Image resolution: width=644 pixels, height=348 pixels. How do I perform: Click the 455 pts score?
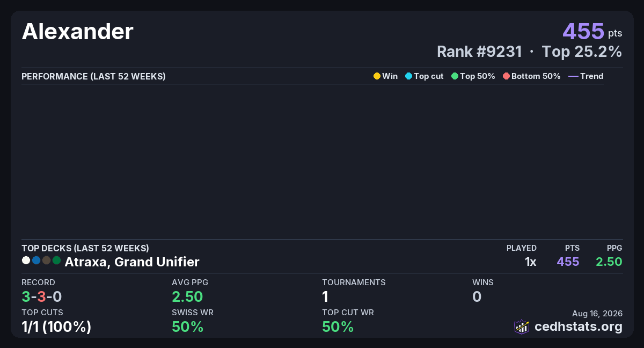coord(592,31)
